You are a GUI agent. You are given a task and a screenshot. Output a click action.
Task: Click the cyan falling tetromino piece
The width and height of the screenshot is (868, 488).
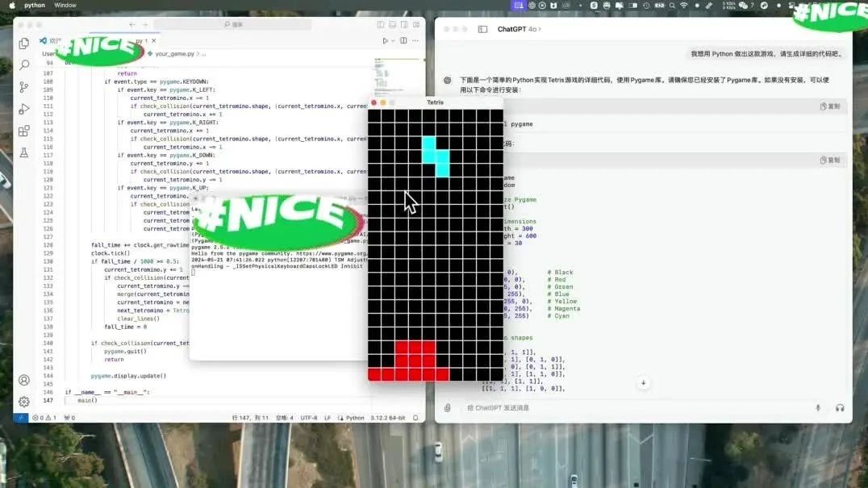[436, 156]
